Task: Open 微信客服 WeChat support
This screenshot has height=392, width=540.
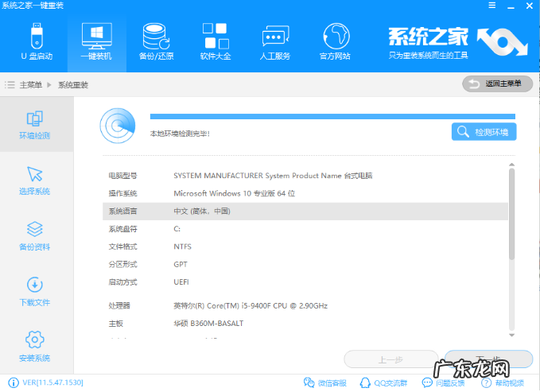Action: pos(324,382)
